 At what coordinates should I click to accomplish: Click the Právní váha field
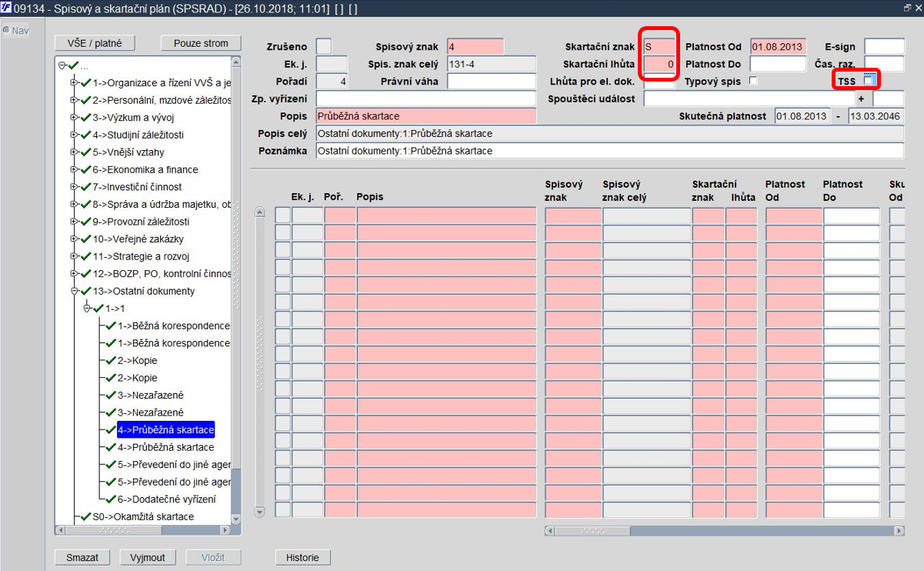tap(491, 81)
